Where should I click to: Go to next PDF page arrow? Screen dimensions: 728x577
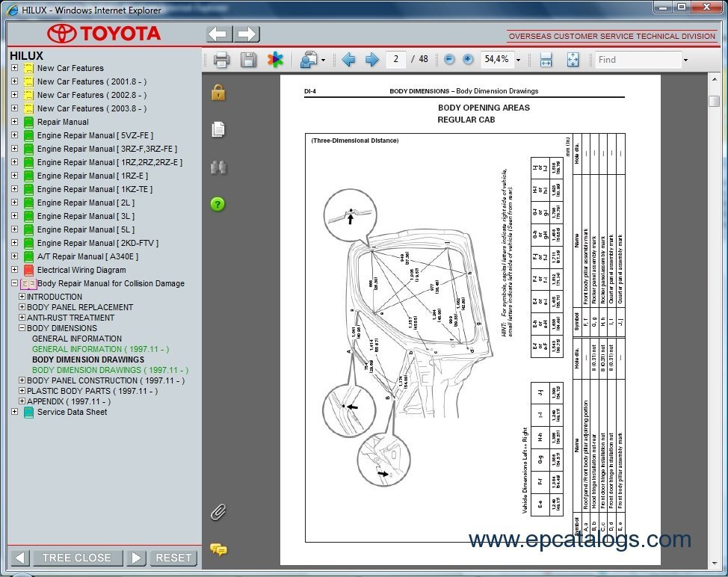click(x=372, y=59)
